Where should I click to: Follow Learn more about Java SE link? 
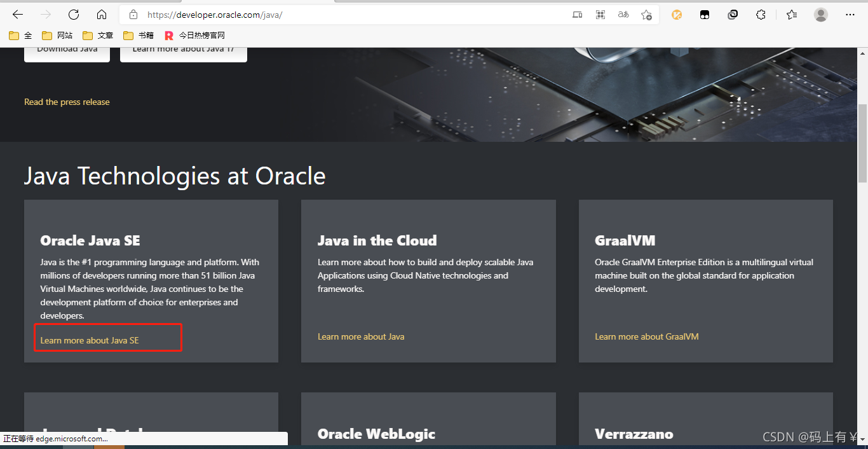tap(90, 340)
